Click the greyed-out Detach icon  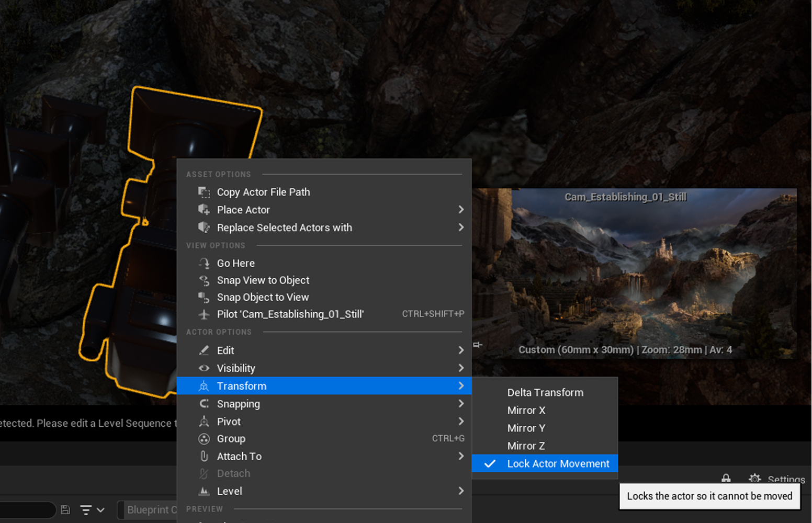coord(204,474)
